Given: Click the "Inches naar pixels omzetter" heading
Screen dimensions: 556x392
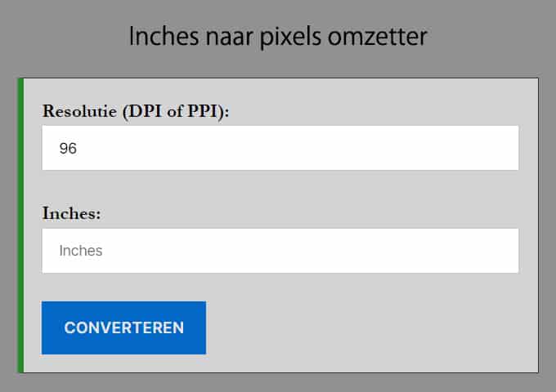Looking at the screenshot, I should 278,37.
